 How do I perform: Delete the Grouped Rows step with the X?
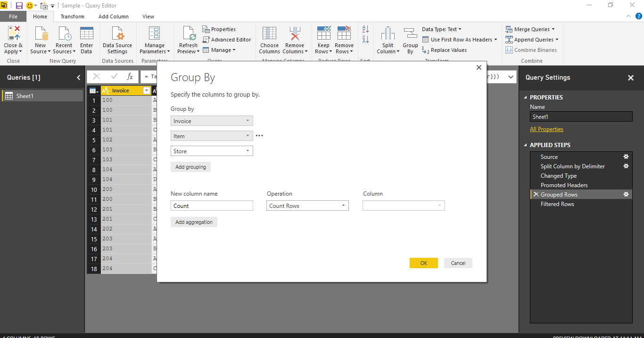tap(536, 194)
